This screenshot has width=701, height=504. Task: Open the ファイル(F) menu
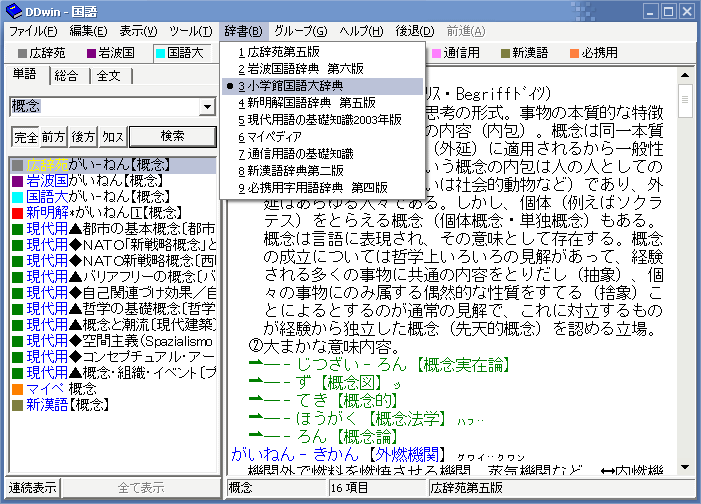33,31
